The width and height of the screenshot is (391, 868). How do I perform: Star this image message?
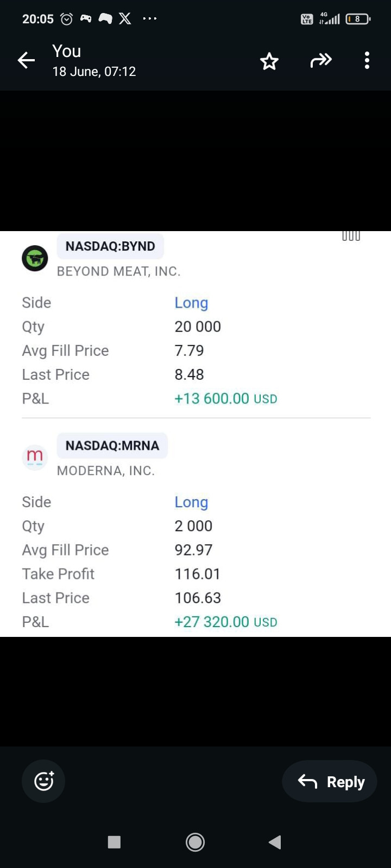(x=269, y=61)
